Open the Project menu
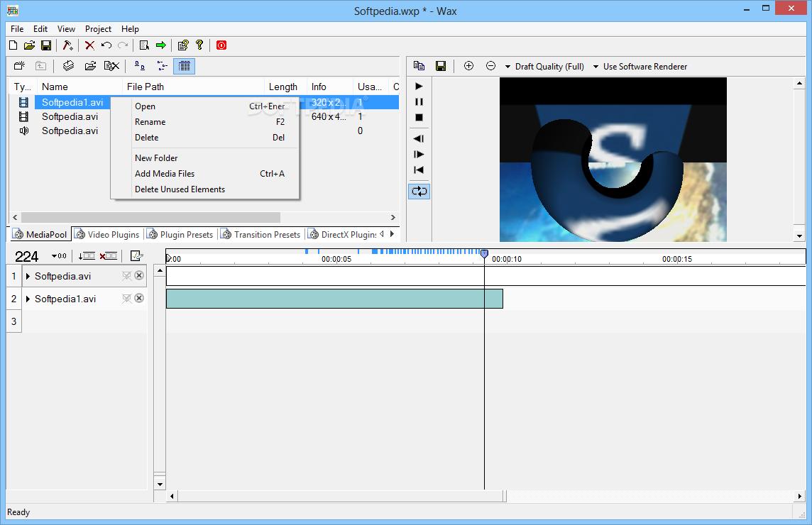Screen dimensions: 812x525 point(98,29)
